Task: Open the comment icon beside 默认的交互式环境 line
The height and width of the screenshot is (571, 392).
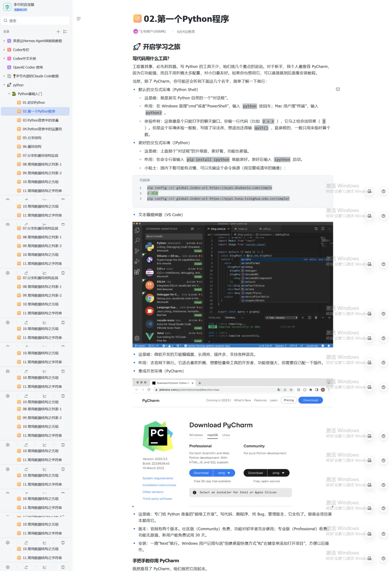Action: pos(338,89)
